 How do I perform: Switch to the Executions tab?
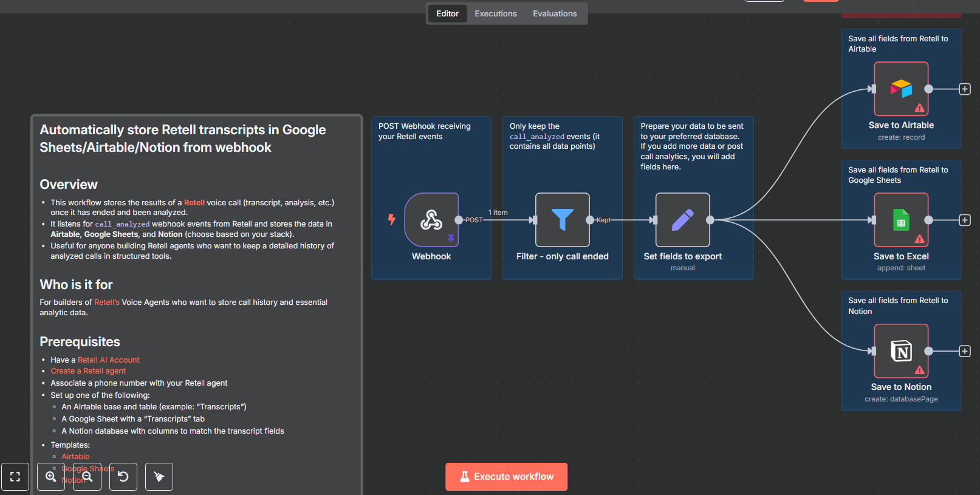496,13
